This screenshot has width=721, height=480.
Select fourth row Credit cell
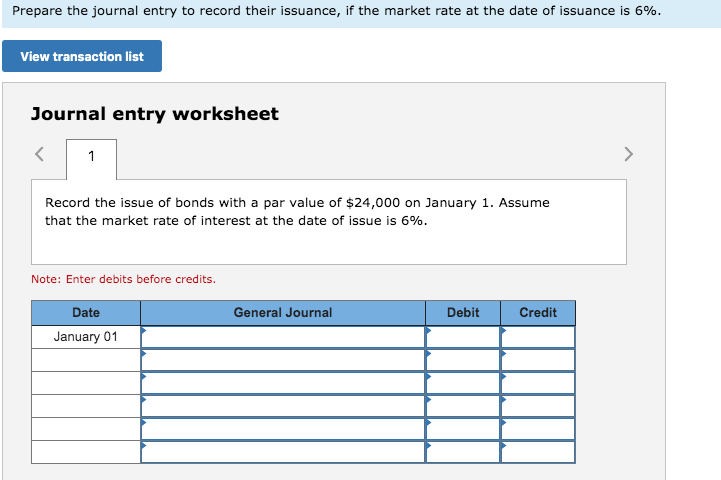coord(538,406)
